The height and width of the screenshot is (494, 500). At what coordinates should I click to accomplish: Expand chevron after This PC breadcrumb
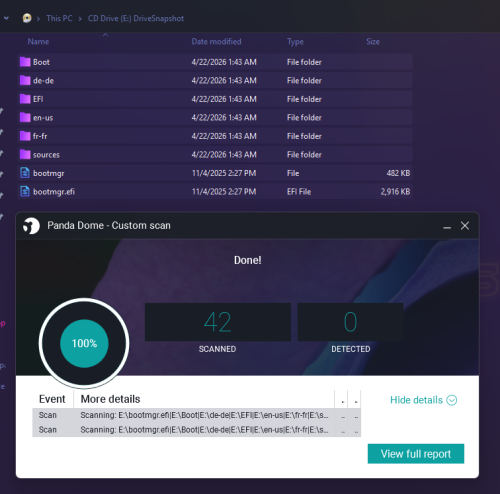tap(80, 19)
